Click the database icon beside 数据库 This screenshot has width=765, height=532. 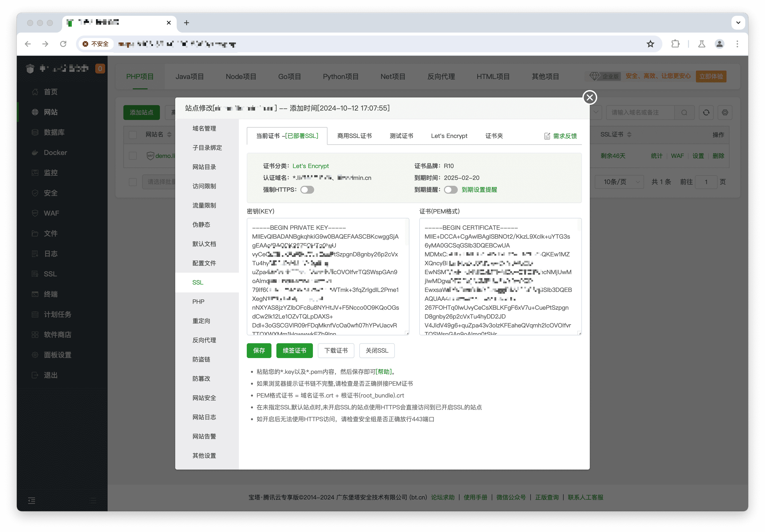35,132
